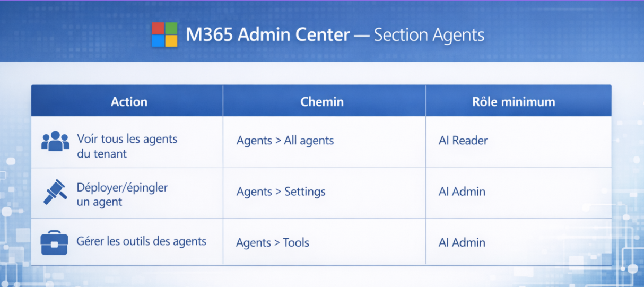Click the briefcase tools icon
Viewport: 644px width, 287px height.
click(x=54, y=242)
